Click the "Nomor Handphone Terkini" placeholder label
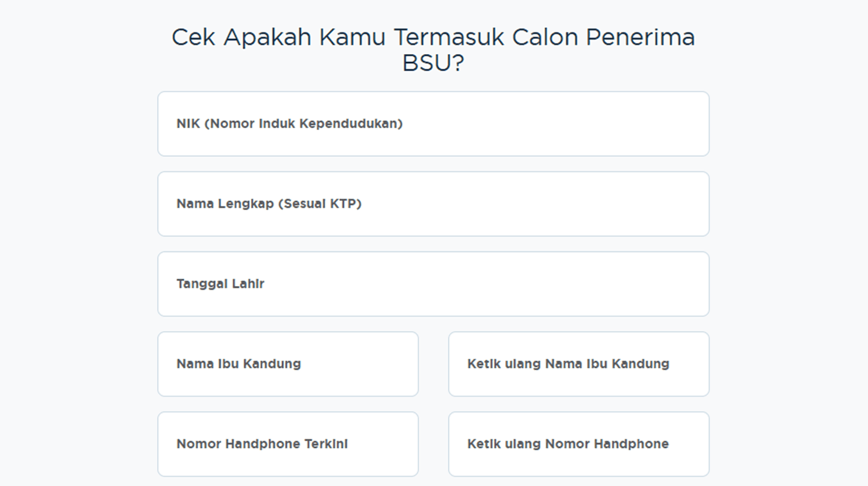Viewport: 868px width, 486px height. point(262,444)
